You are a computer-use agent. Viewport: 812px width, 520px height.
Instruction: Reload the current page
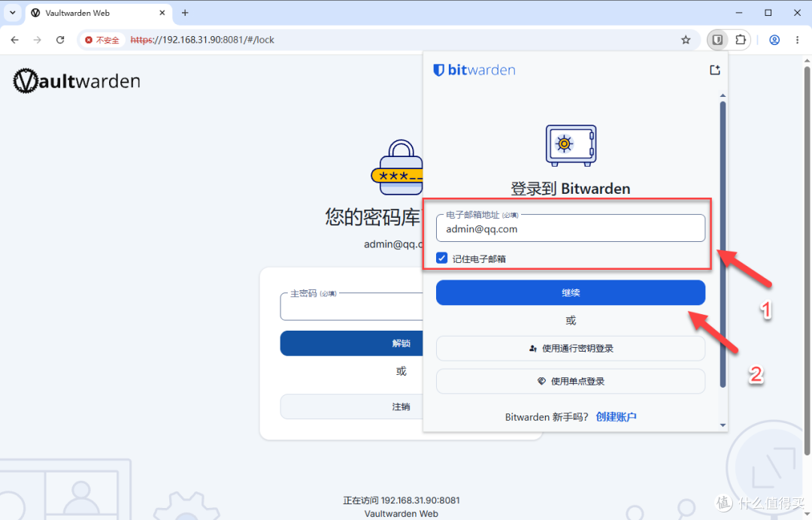(60, 40)
